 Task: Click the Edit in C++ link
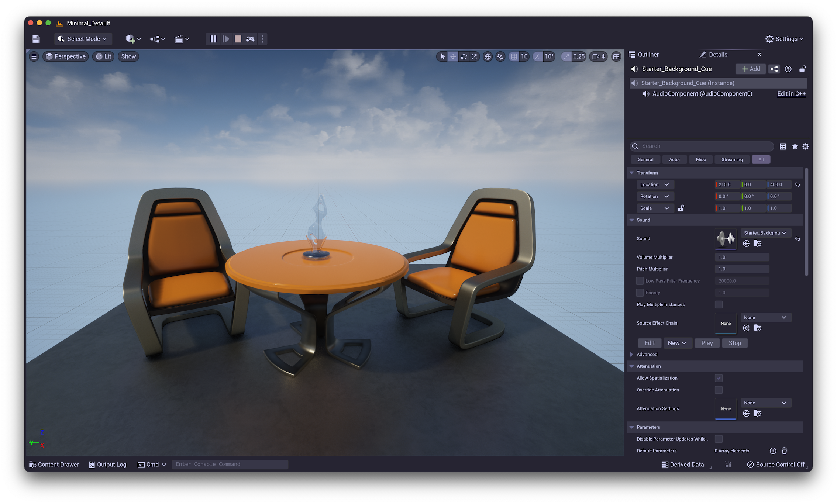click(x=791, y=94)
